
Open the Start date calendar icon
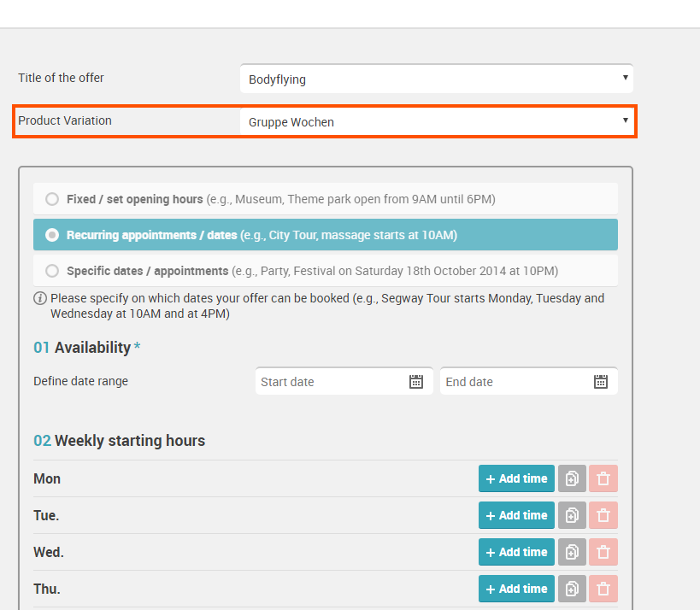tap(416, 382)
